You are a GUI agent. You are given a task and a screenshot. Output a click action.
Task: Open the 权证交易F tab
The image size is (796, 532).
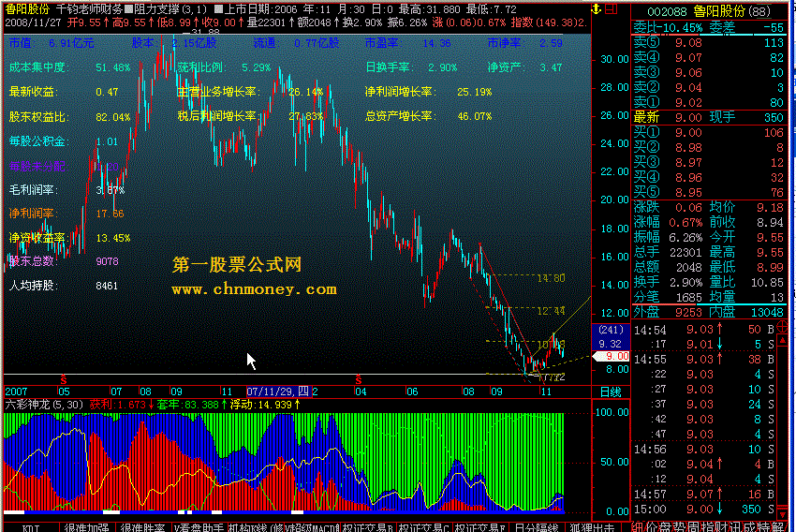[x=479, y=528]
